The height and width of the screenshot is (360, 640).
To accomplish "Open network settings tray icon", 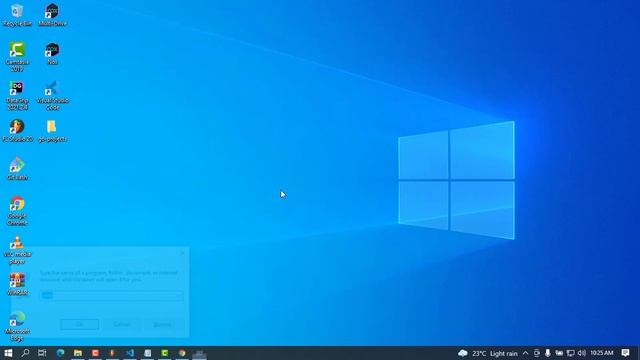I will click(570, 353).
